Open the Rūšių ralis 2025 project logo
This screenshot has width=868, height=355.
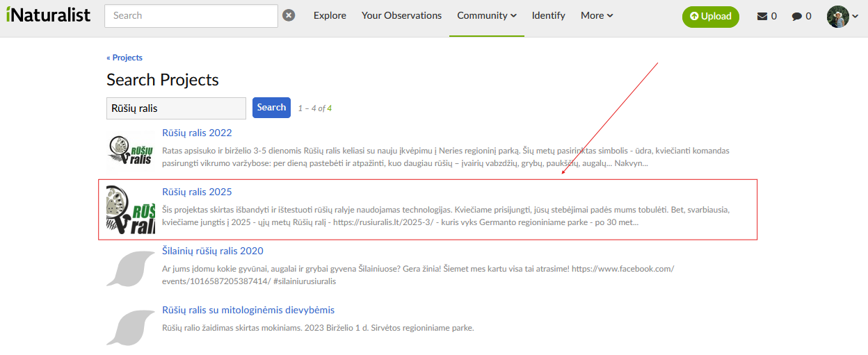pyautogui.click(x=131, y=210)
